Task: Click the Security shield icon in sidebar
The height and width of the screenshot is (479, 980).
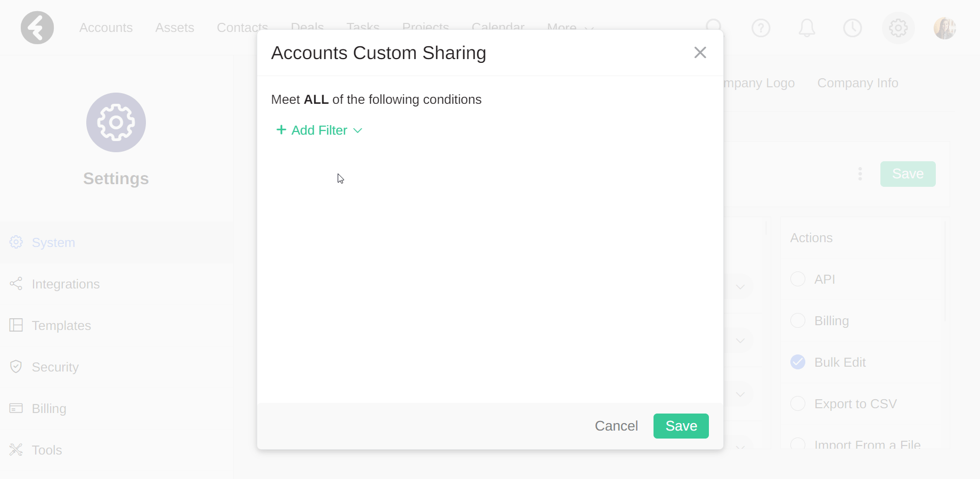Action: pos(16,367)
